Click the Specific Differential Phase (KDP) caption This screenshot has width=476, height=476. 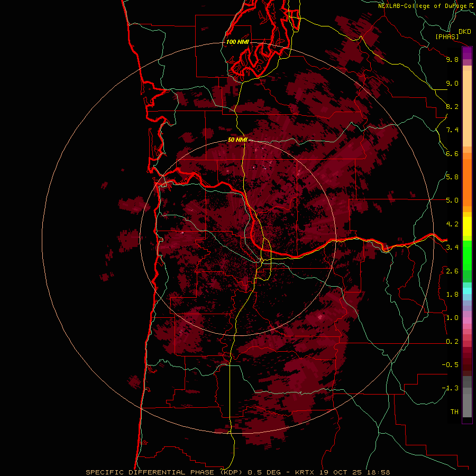click(x=164, y=472)
